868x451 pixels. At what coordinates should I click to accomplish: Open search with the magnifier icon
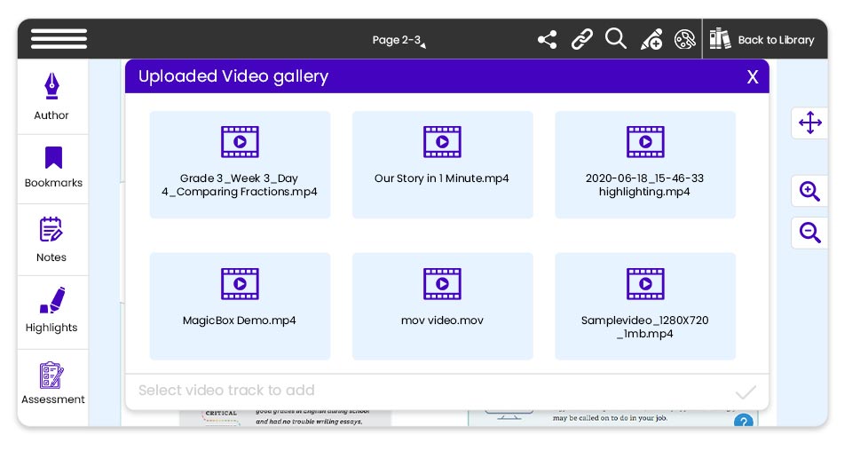pyautogui.click(x=616, y=39)
